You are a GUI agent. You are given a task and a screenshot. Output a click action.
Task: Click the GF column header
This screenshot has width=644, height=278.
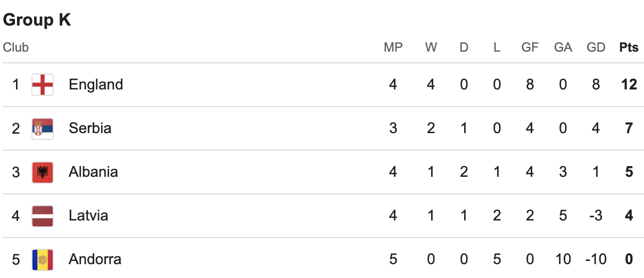[530, 47]
